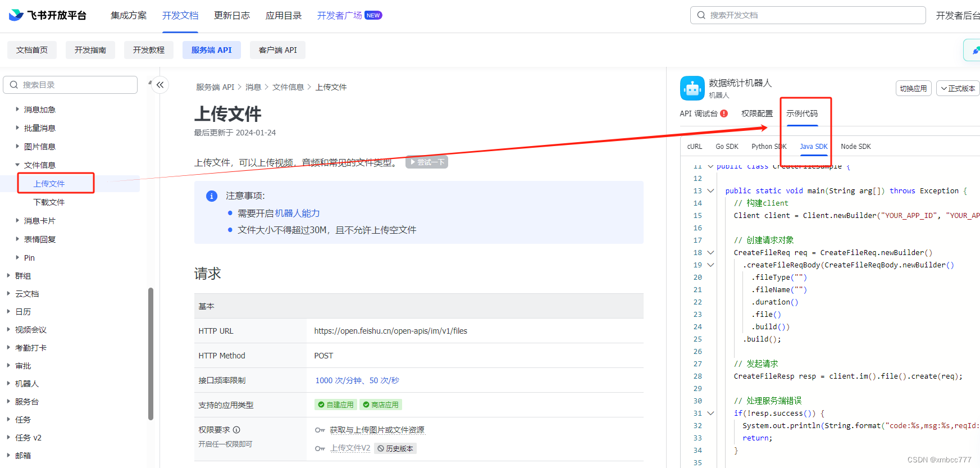Select the Go SDK code tab
The image size is (980, 468).
tap(727, 147)
